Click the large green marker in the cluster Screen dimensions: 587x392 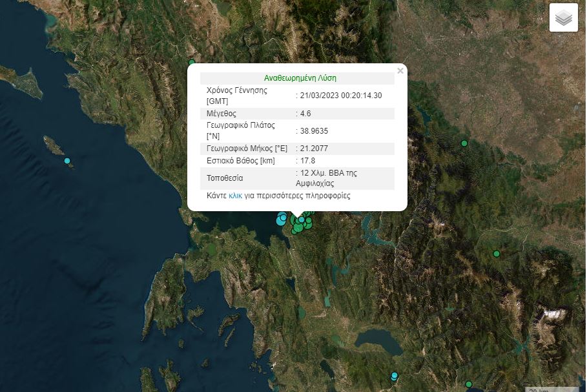tap(298, 227)
